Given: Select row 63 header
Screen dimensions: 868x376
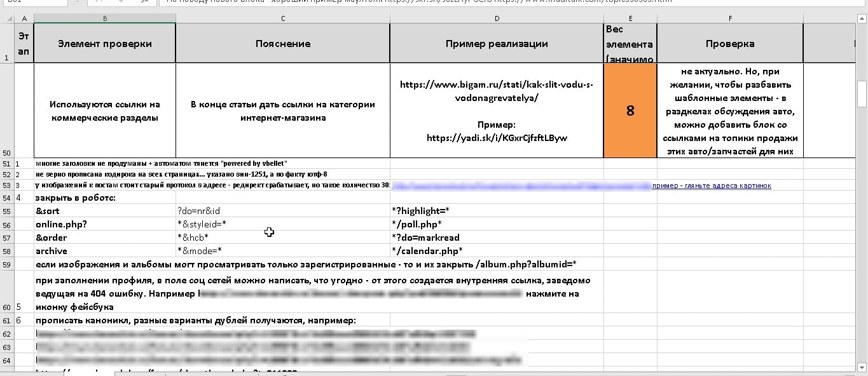Looking at the screenshot, I should point(7,347).
